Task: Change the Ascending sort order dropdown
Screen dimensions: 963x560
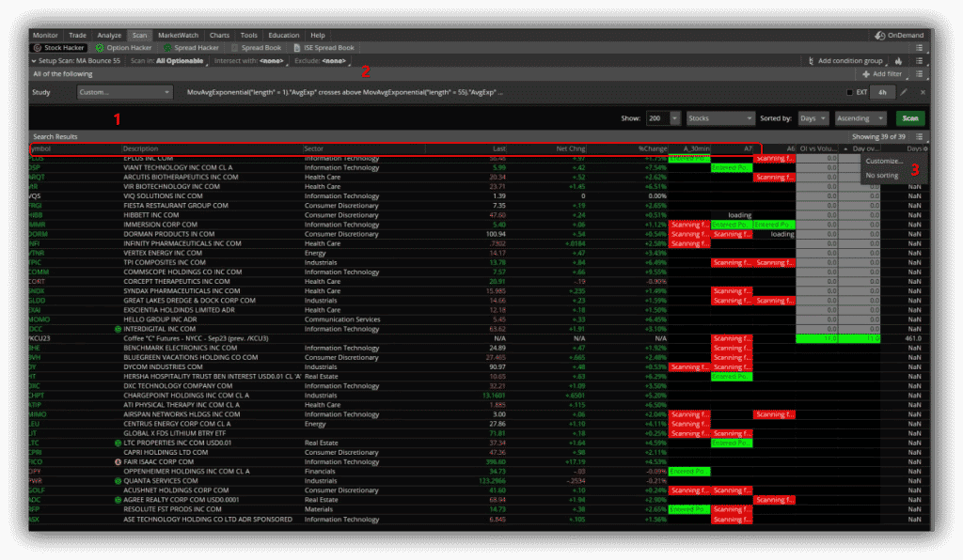Action: pos(860,118)
